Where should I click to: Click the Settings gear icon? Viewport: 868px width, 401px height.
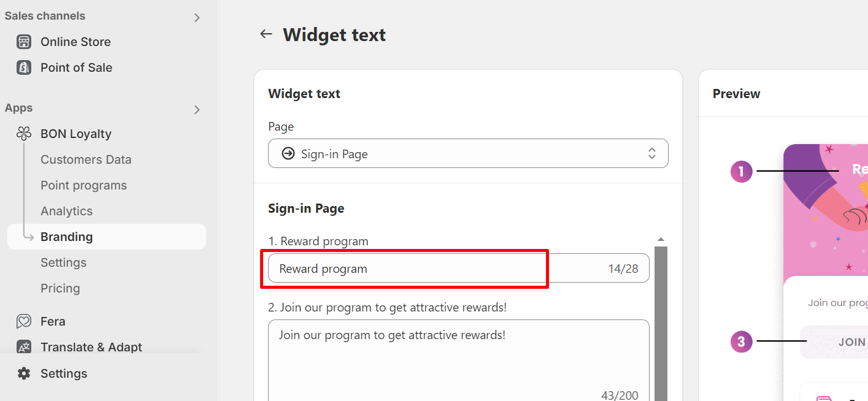pos(24,373)
